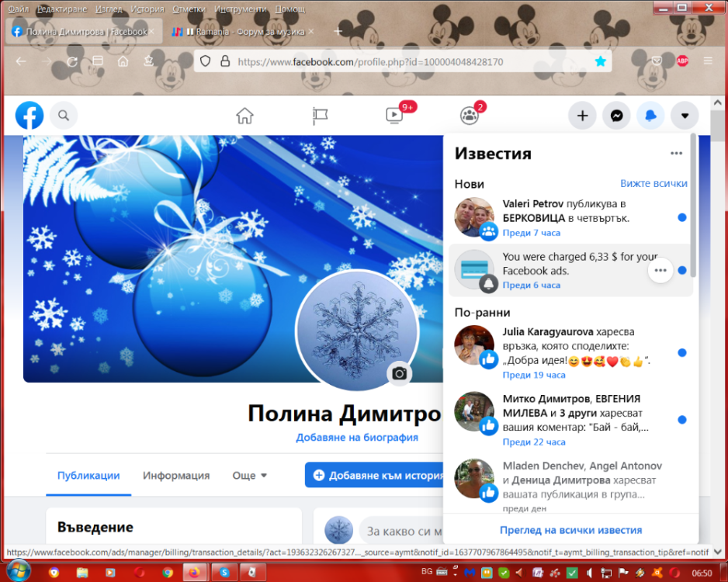728x582 pixels.
Task: Open the Facebook ads charge notification
Action: pos(570,270)
